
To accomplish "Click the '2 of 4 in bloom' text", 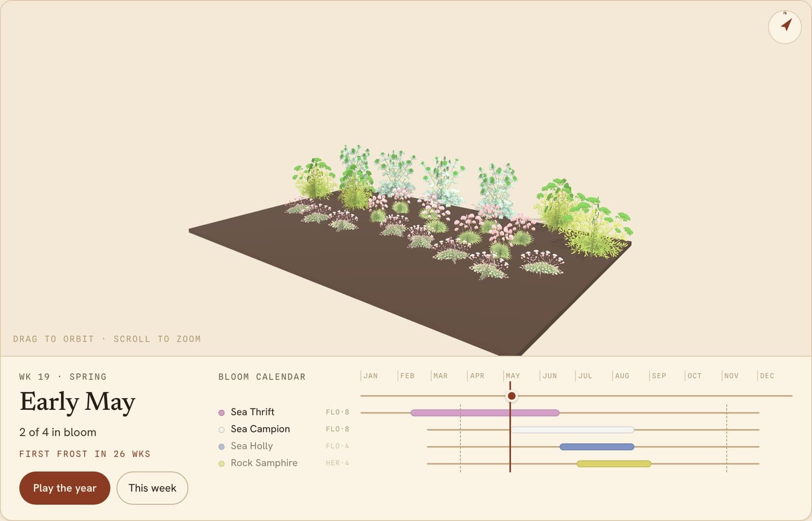I will (x=58, y=432).
